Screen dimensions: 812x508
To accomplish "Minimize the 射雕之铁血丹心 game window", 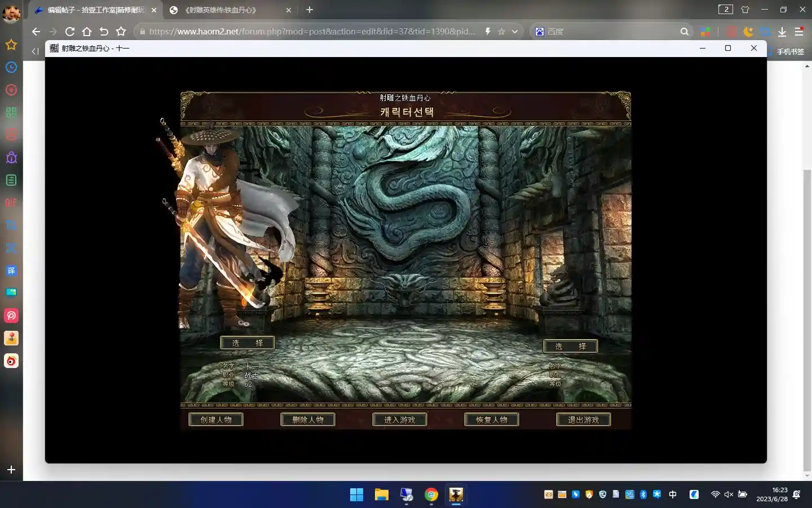I will 703,48.
